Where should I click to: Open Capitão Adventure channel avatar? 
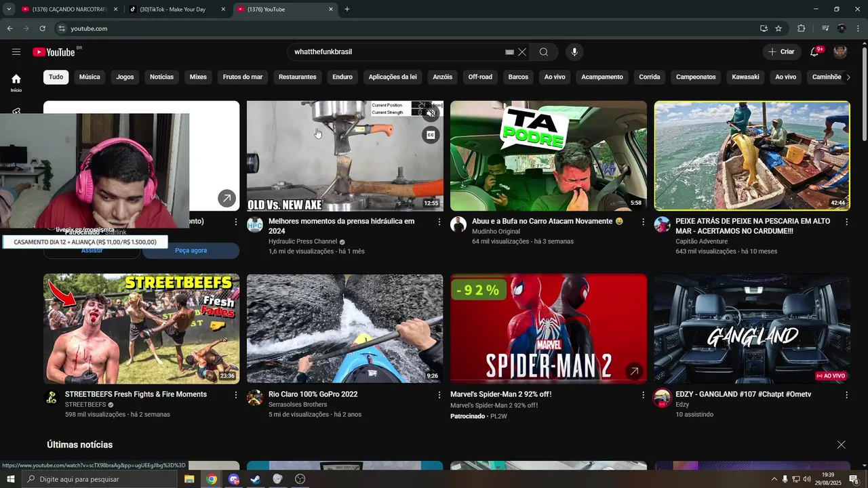pos(662,225)
